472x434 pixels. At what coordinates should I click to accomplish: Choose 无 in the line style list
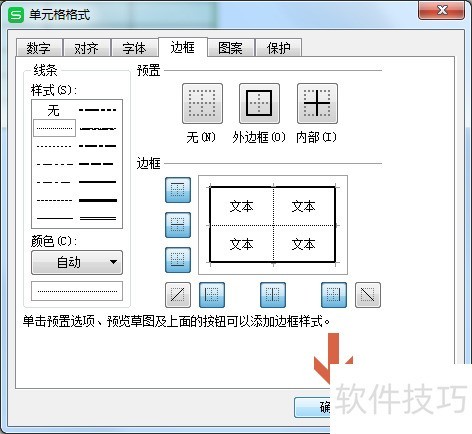click(x=54, y=110)
